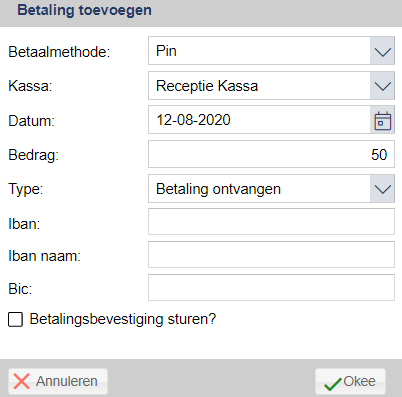
Task: Click the 'Betalingsbevestiging sturen?' label text
Action: click(123, 319)
